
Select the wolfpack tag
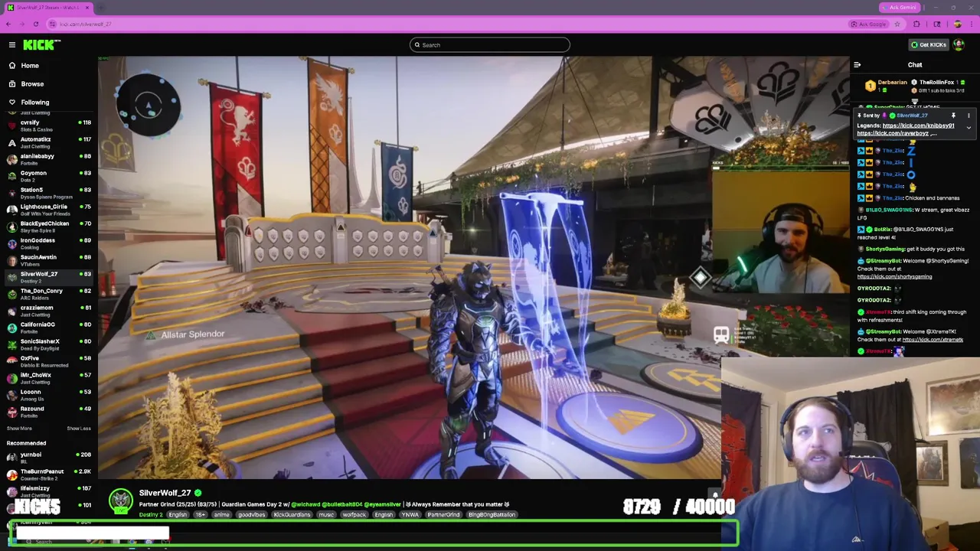point(354,515)
